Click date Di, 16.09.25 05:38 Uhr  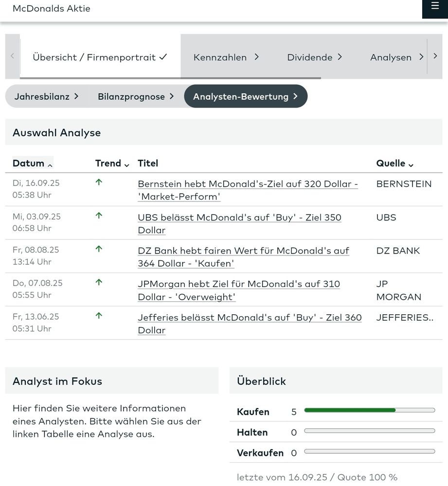point(36,189)
